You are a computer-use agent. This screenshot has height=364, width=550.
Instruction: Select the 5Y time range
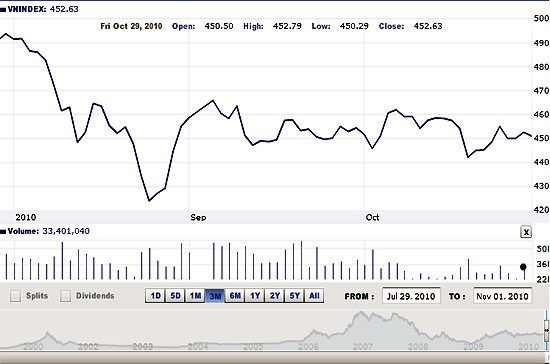tap(295, 296)
